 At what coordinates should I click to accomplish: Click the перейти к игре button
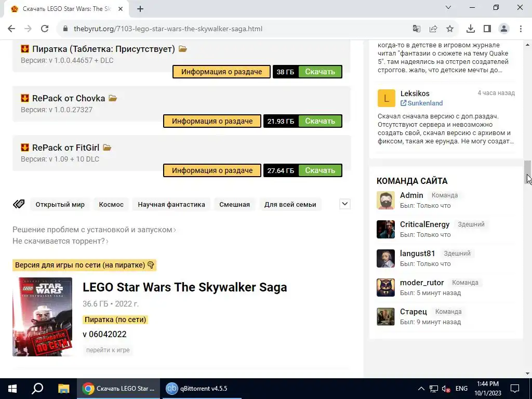pyautogui.click(x=108, y=350)
